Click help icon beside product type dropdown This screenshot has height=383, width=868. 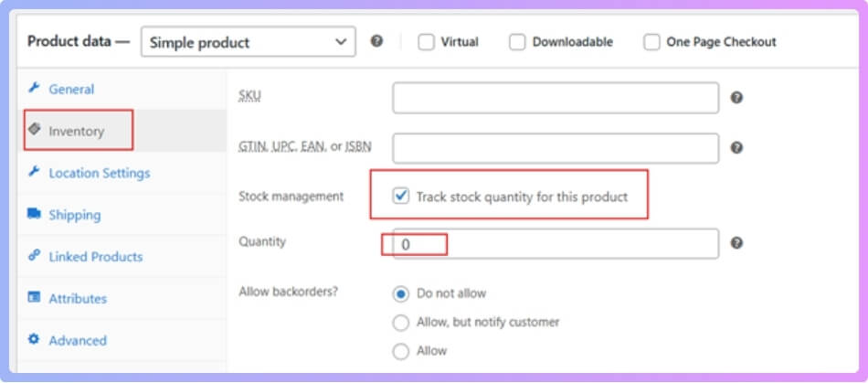click(x=377, y=41)
